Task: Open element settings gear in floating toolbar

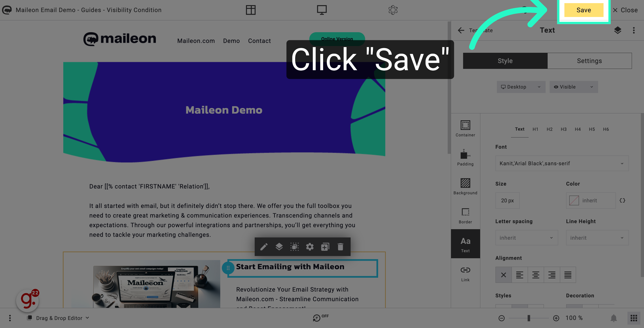Action: pyautogui.click(x=309, y=247)
